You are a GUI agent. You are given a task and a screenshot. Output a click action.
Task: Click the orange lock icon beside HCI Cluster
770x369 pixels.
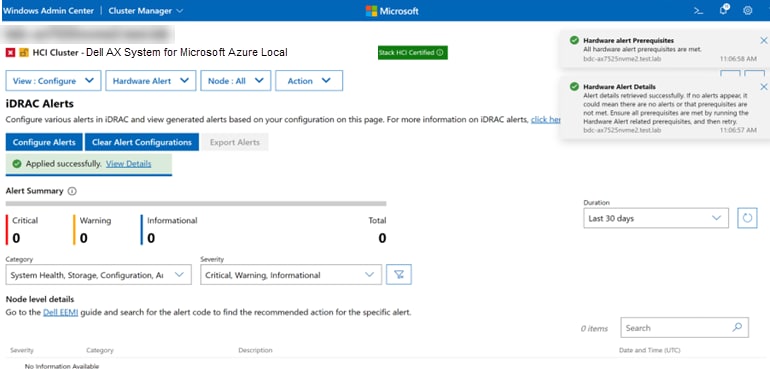coord(24,53)
